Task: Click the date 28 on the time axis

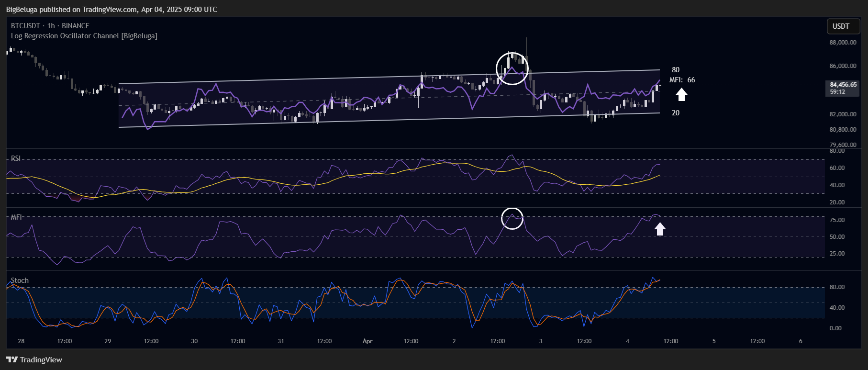Action: 21,341
